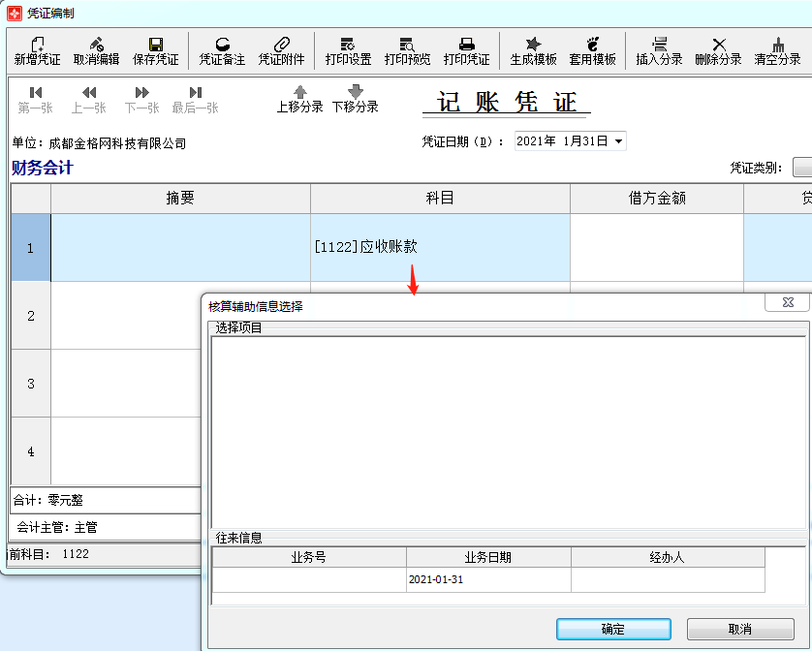The image size is (812, 651).
Task: Print voucher with 打印凭证 icon
Action: pos(466,50)
